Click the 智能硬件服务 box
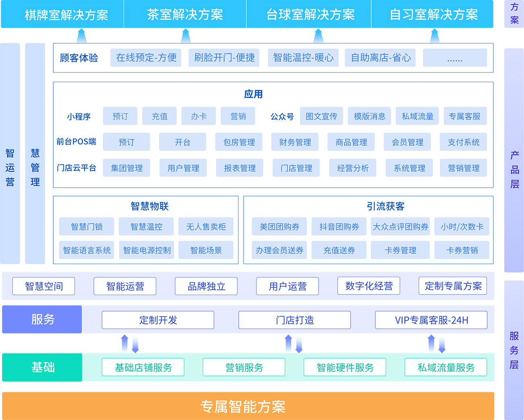This screenshot has width=524, height=420. 345,367
